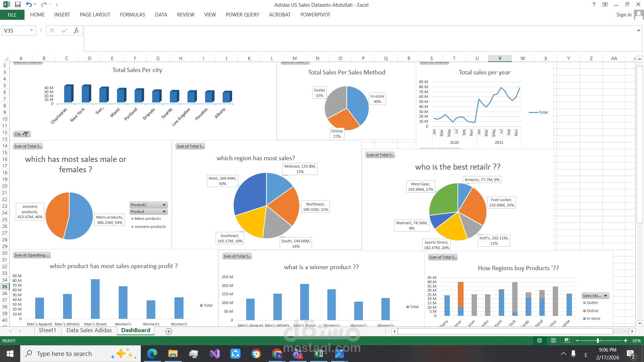
Task: Click the horizontal scrollbar right arrow
Action: pyautogui.click(x=632, y=331)
